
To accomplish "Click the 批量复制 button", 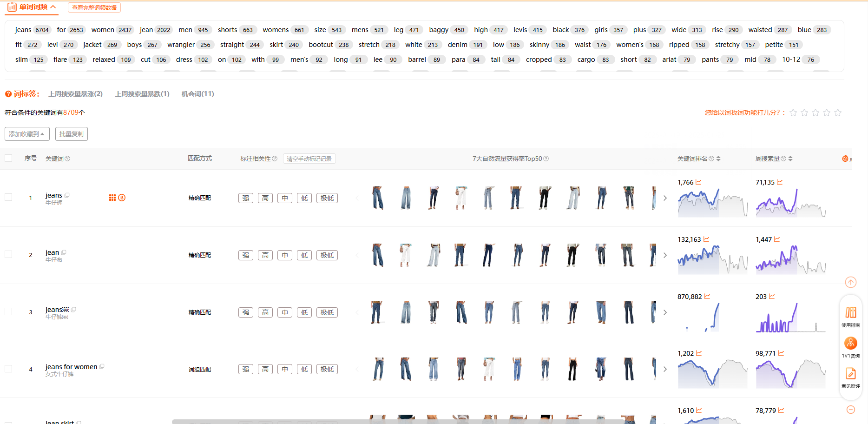I will 72,134.
